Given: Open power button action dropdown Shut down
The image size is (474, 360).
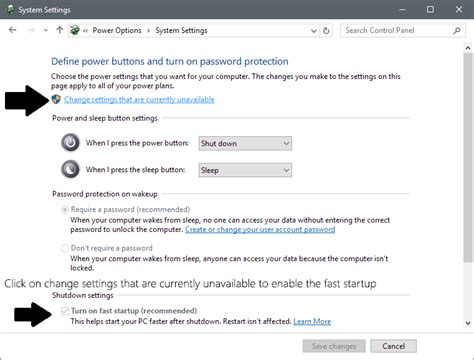Looking at the screenshot, I should [x=245, y=143].
